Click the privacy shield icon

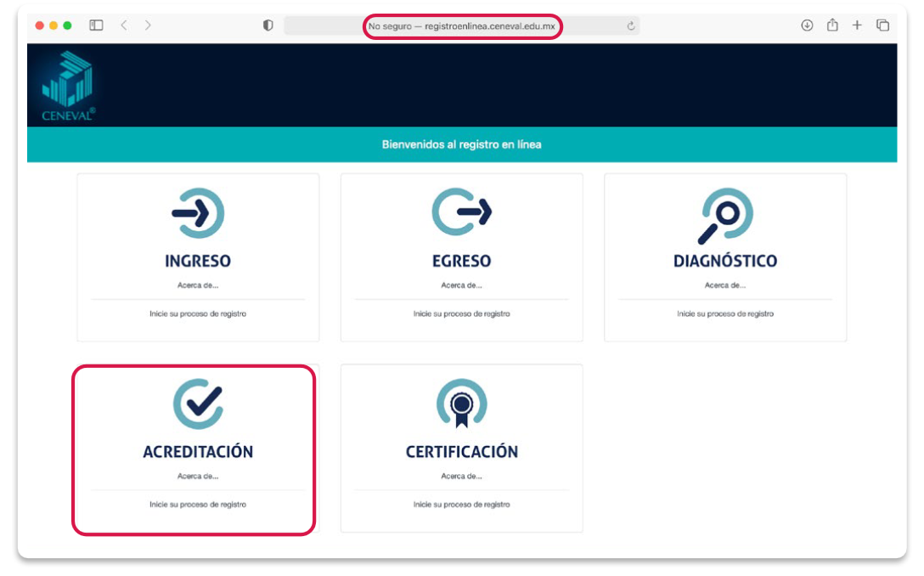point(268,25)
